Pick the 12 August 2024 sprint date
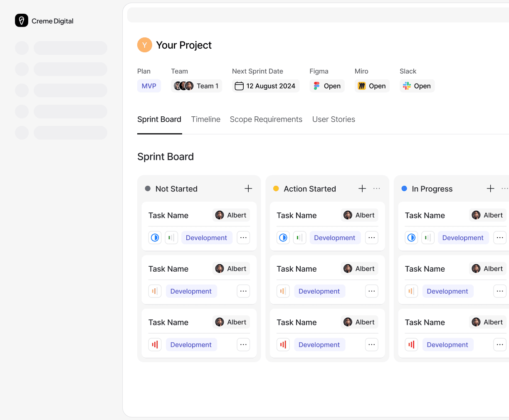This screenshot has height=420, width=509. [265, 86]
